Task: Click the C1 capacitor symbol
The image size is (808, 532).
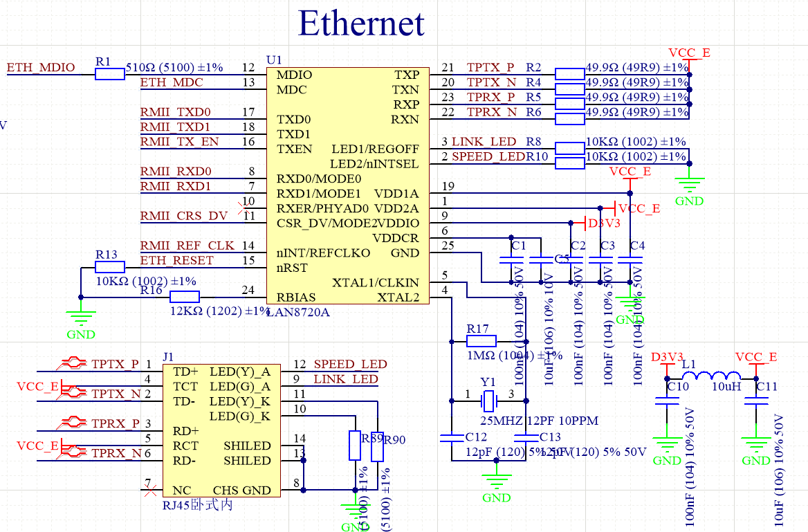Action: click(511, 260)
